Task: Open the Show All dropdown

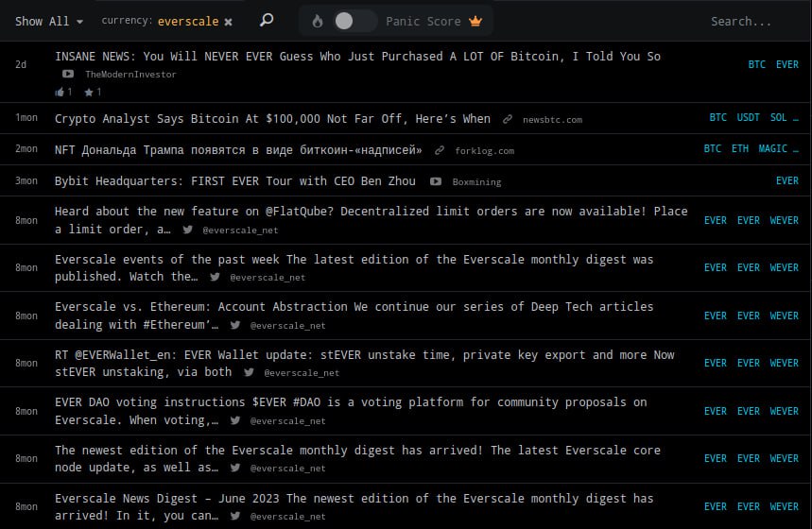Action: coord(48,21)
